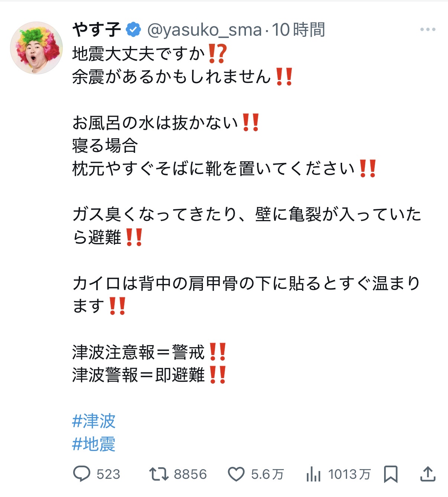The image size is (448, 497).
Task: Click the 10時間 timestamp
Action: [299, 30]
